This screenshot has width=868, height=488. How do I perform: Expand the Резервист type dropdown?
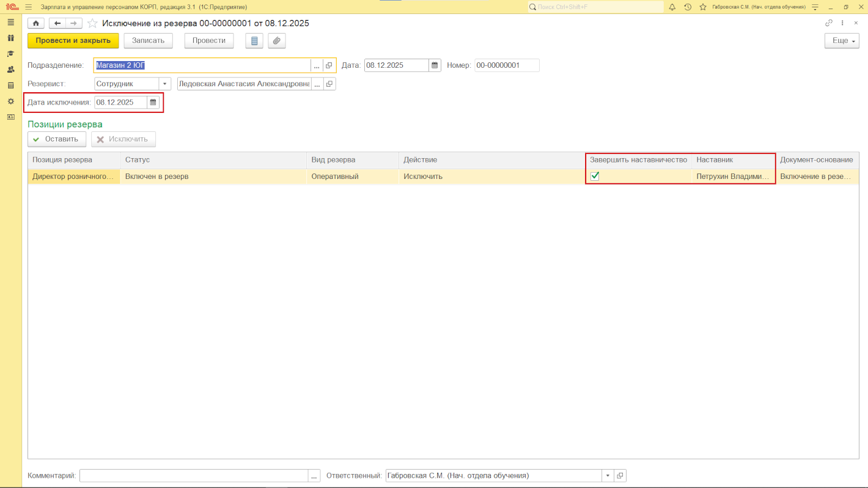click(164, 84)
